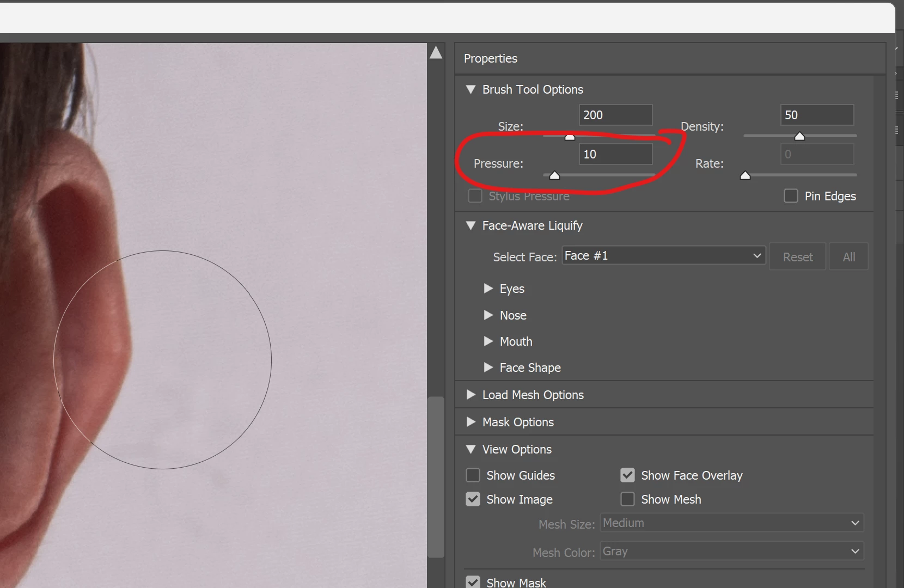
Task: Enable the Pin Edges checkbox
Action: click(791, 196)
